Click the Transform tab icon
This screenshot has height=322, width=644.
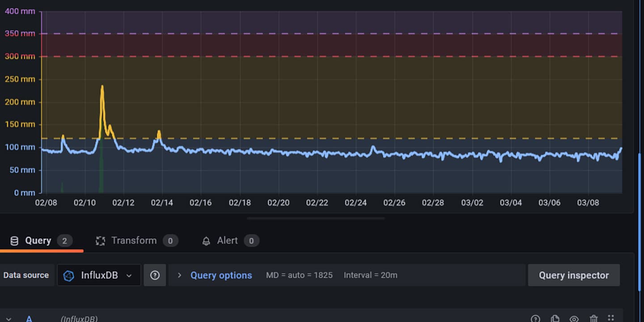101,241
